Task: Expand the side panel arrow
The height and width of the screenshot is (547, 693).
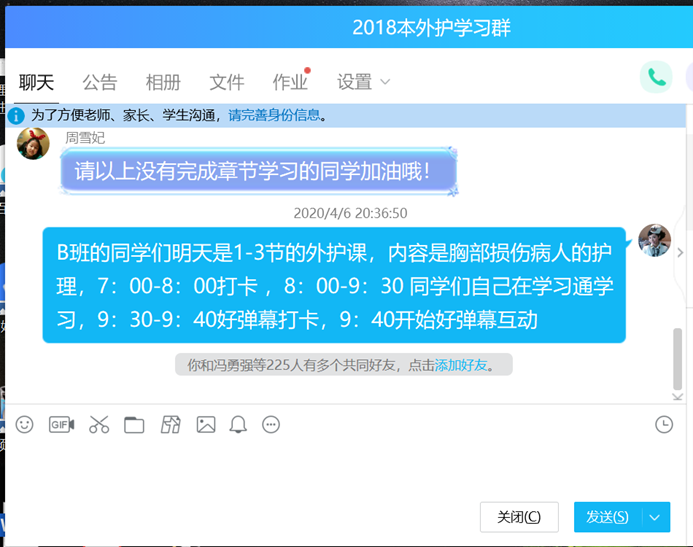Action: click(x=681, y=253)
